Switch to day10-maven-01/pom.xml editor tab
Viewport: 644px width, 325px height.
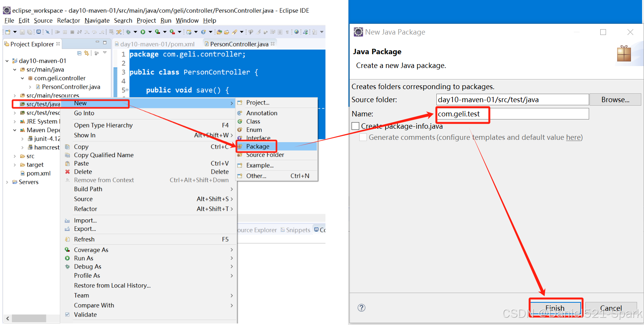click(157, 44)
